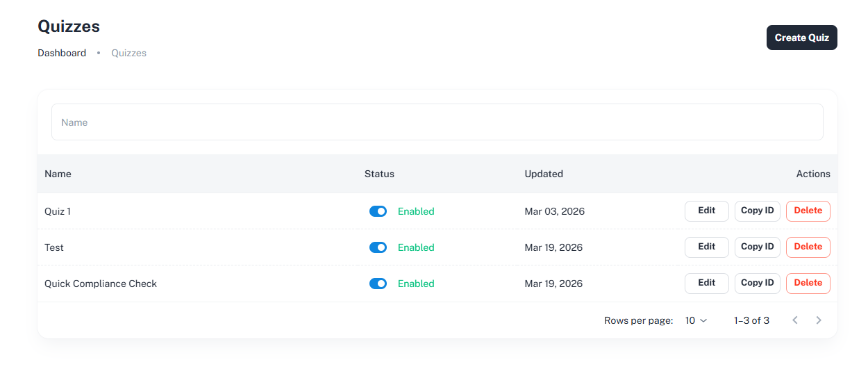Viewport: 868px width, 369px height.
Task: Go to next page using right chevron
Action: (x=819, y=320)
